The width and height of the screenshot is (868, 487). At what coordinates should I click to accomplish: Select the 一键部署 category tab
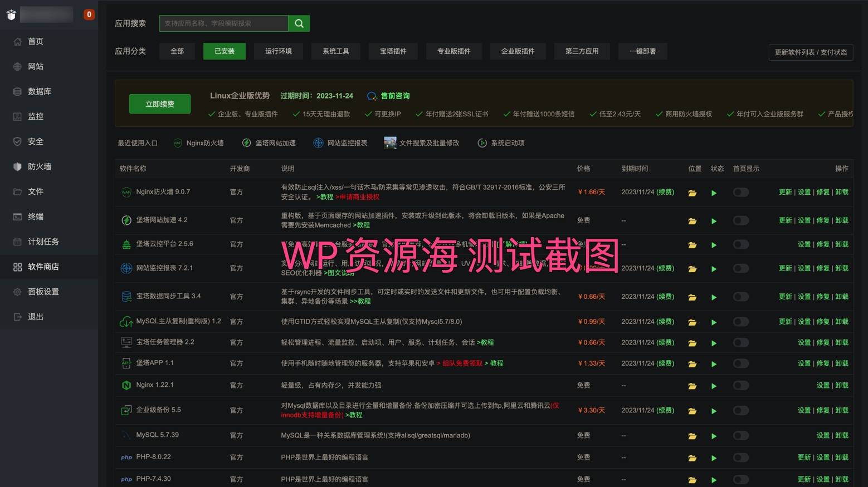[642, 51]
